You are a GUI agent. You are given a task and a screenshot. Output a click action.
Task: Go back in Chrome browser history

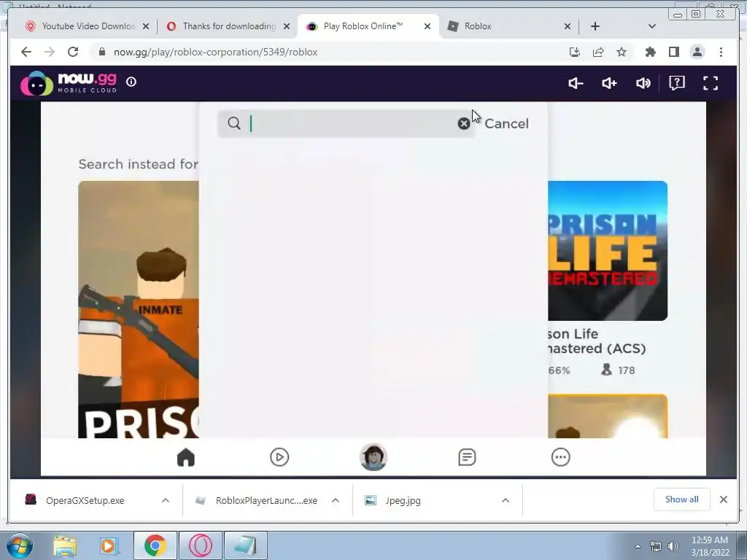pyautogui.click(x=26, y=52)
